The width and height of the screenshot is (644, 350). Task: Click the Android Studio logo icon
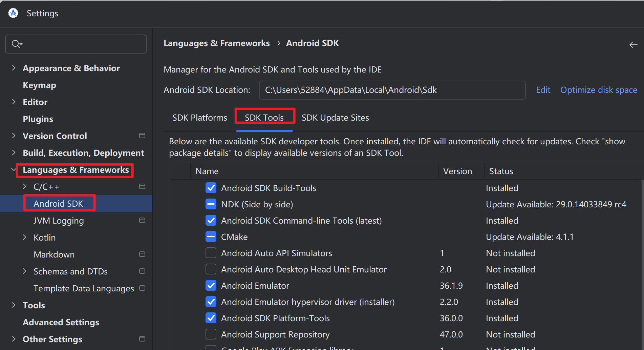13,13
